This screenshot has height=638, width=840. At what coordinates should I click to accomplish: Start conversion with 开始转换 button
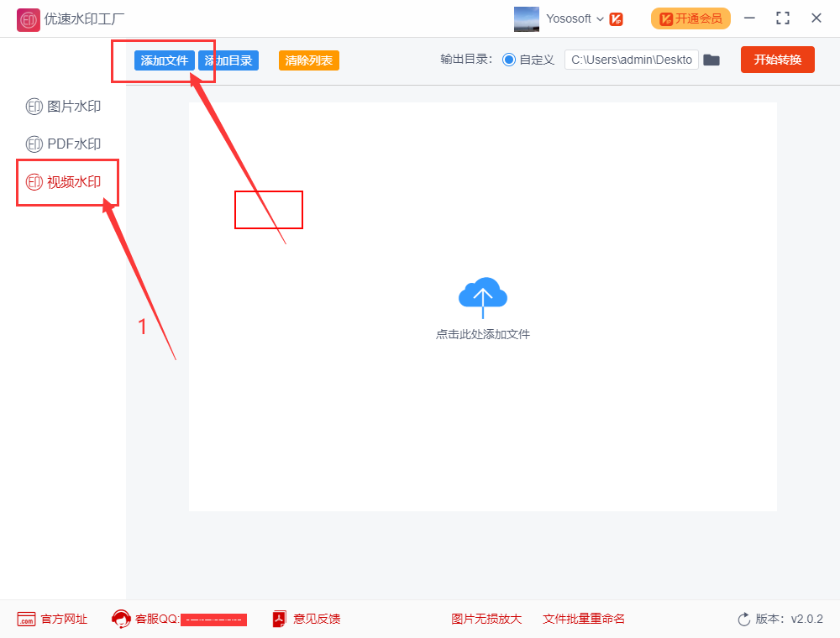coord(777,60)
